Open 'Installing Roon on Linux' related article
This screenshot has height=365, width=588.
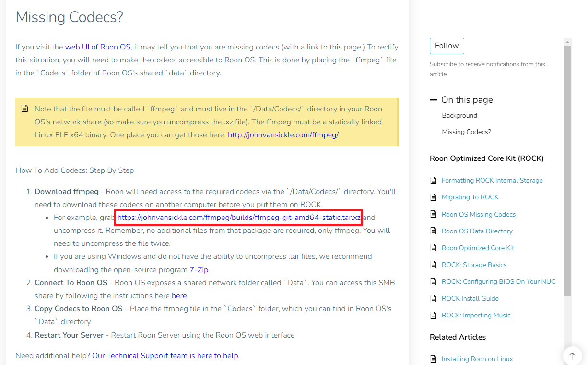[477, 359]
